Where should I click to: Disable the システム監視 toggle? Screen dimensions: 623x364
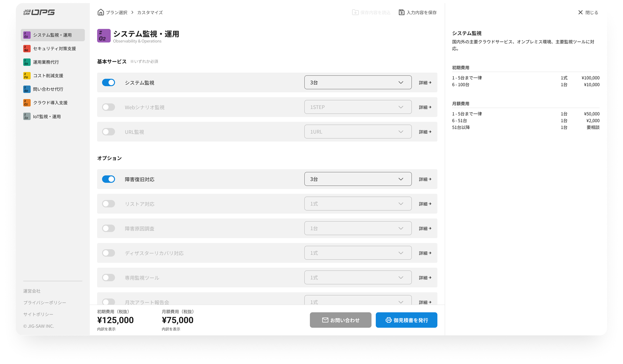tap(109, 83)
